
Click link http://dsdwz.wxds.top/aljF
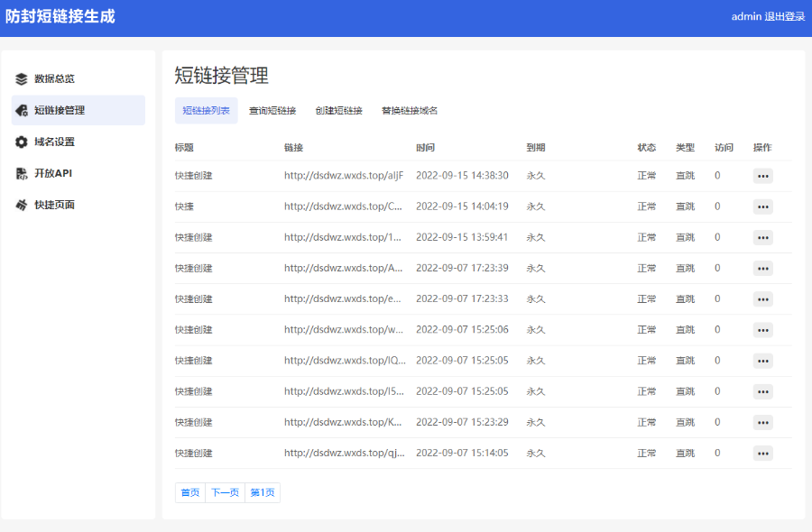[344, 176]
